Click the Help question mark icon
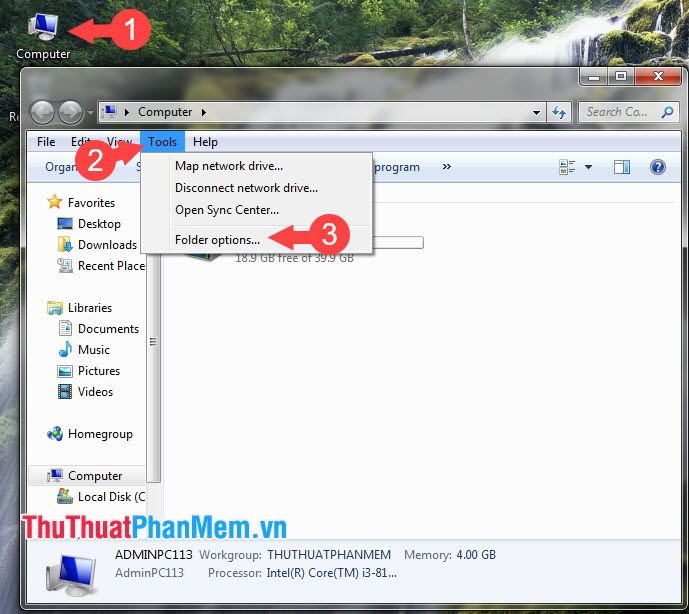Viewport: 689px width, 614px height. click(657, 167)
